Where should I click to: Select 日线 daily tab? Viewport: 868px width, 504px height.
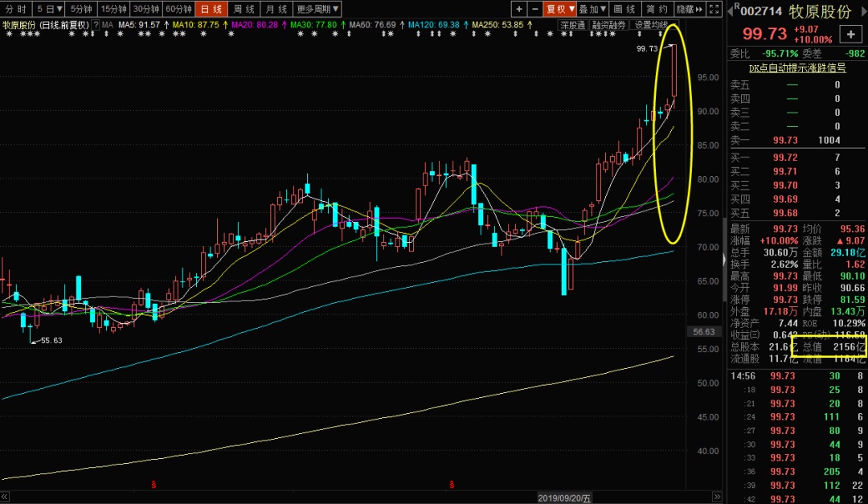point(211,9)
